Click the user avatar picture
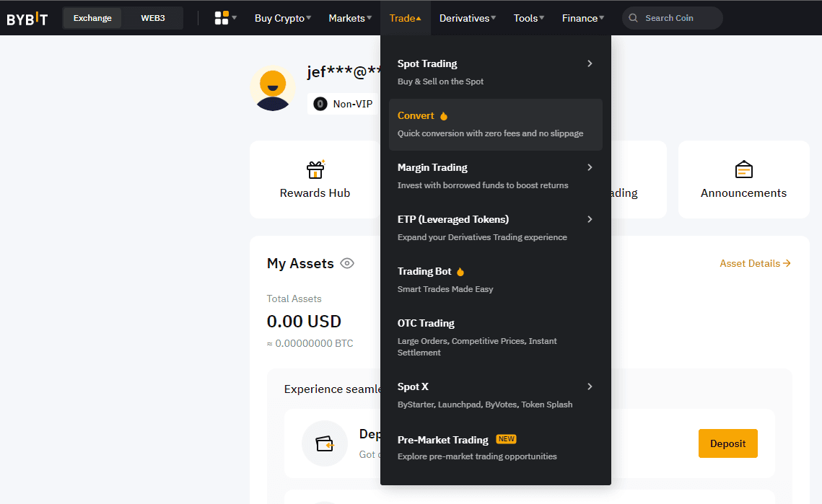The image size is (822, 504). click(273, 88)
